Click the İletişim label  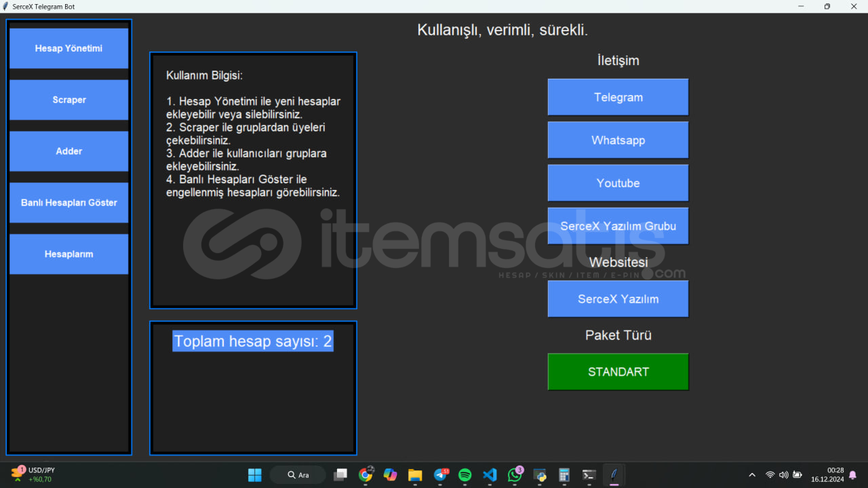click(618, 60)
